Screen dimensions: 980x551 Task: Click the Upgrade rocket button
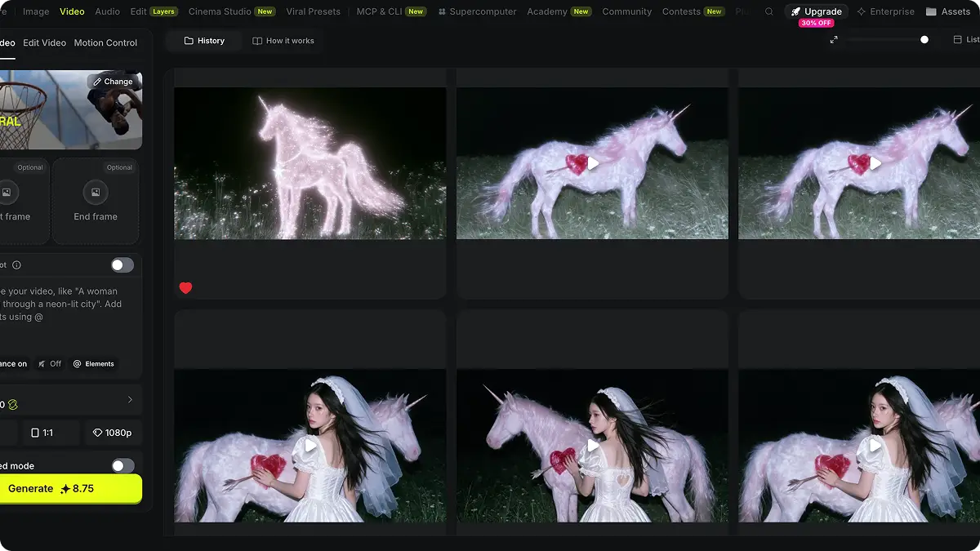tap(816, 11)
